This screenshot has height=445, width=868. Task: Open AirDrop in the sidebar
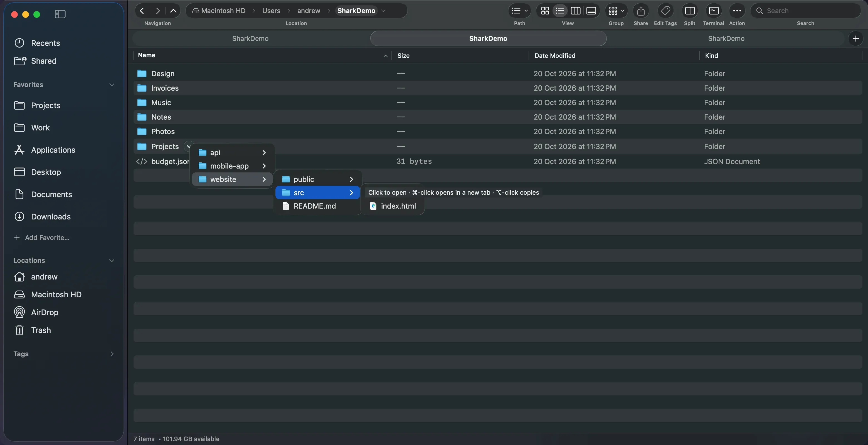tap(36, 312)
